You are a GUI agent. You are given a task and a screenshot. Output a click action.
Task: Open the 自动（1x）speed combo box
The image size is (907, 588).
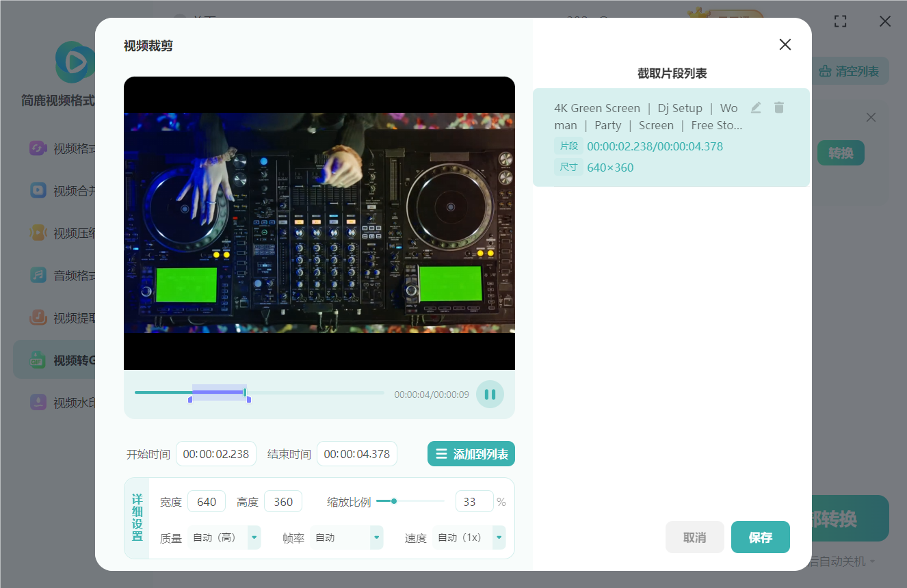click(469, 537)
